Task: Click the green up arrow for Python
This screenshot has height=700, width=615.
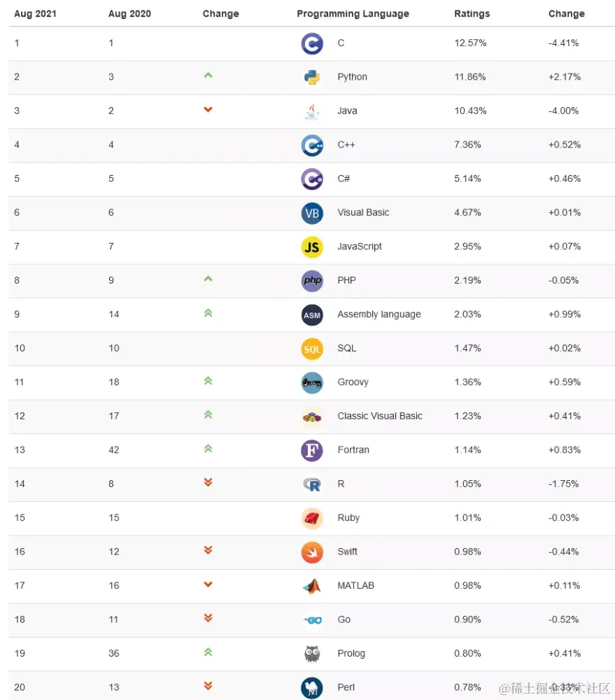Action: click(x=208, y=76)
